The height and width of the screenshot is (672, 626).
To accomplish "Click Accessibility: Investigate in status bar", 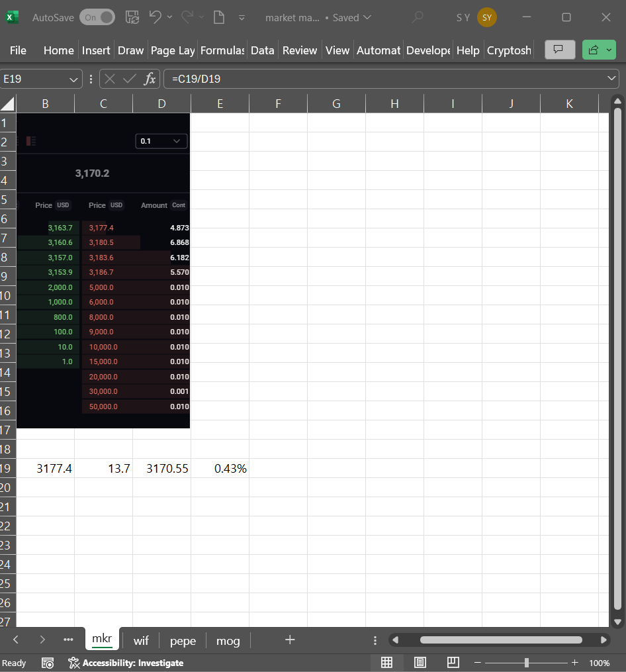I will click(126, 663).
